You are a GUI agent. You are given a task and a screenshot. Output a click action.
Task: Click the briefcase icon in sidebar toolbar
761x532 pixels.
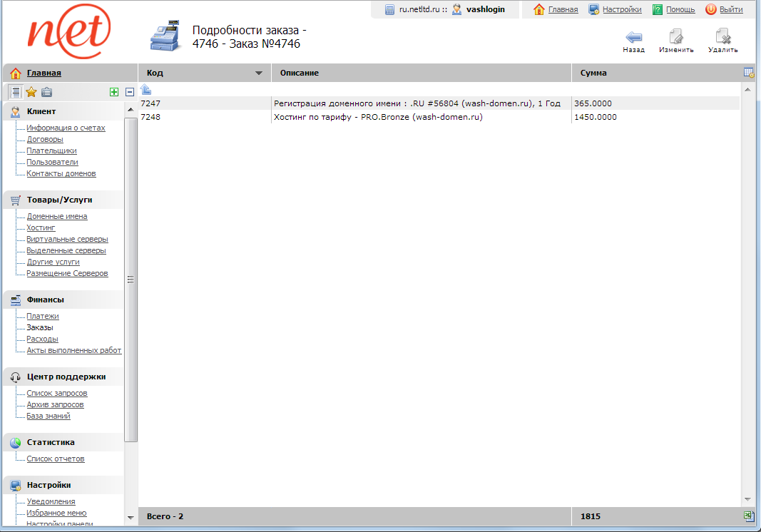46,92
